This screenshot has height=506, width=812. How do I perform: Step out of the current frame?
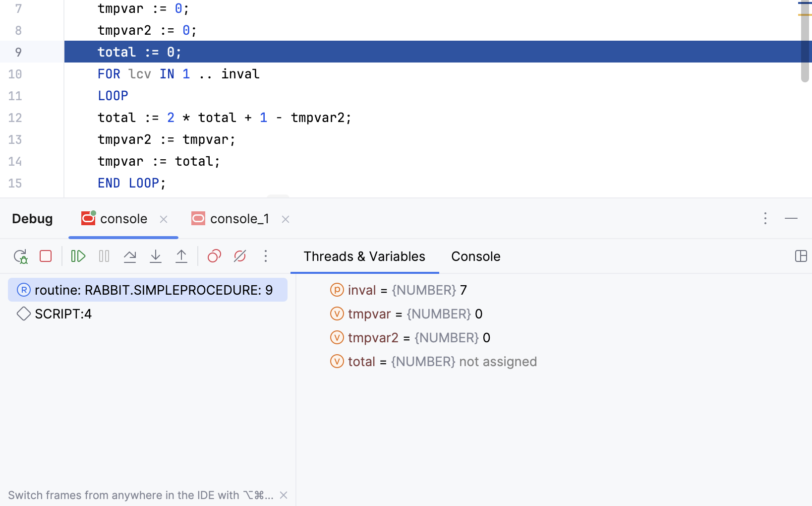coord(181,256)
